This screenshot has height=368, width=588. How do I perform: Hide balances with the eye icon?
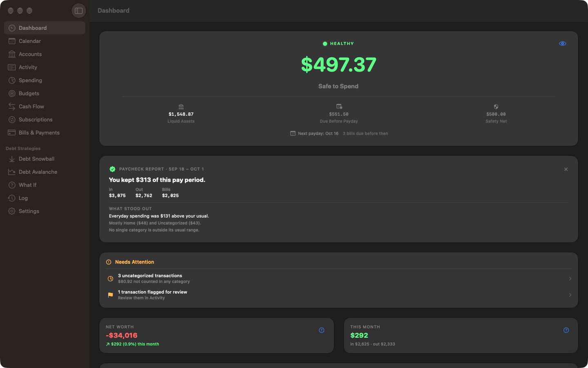click(562, 44)
